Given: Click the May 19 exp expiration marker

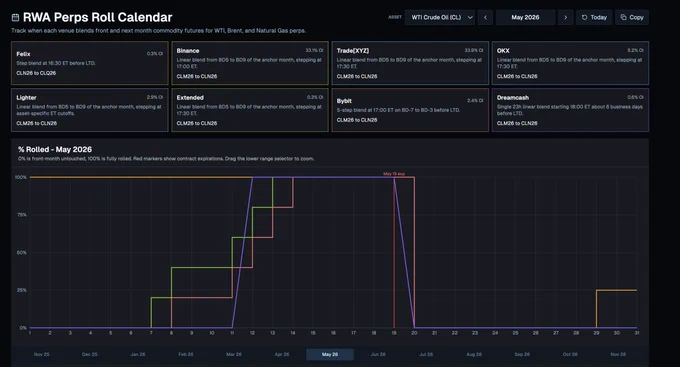Looking at the screenshot, I should tap(394, 174).
